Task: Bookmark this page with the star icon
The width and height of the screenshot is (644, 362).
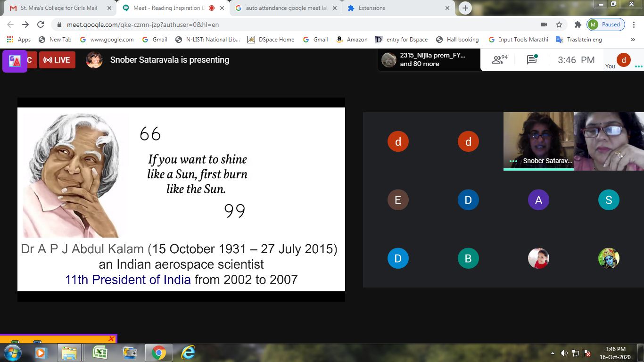Action: point(559,25)
